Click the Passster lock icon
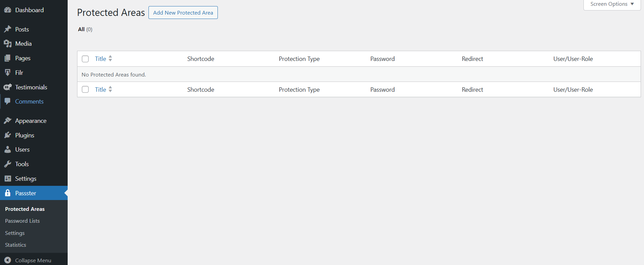This screenshot has height=265, width=644. (x=7, y=193)
